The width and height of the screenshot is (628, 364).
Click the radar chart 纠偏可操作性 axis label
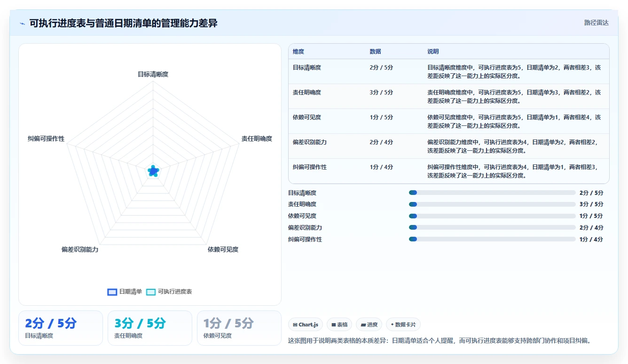pyautogui.click(x=46, y=139)
